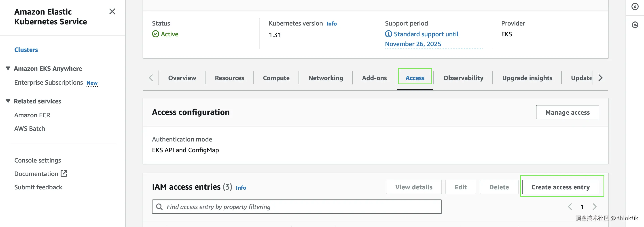Switch to the Observability tab
The image size is (644, 227).
click(x=463, y=78)
